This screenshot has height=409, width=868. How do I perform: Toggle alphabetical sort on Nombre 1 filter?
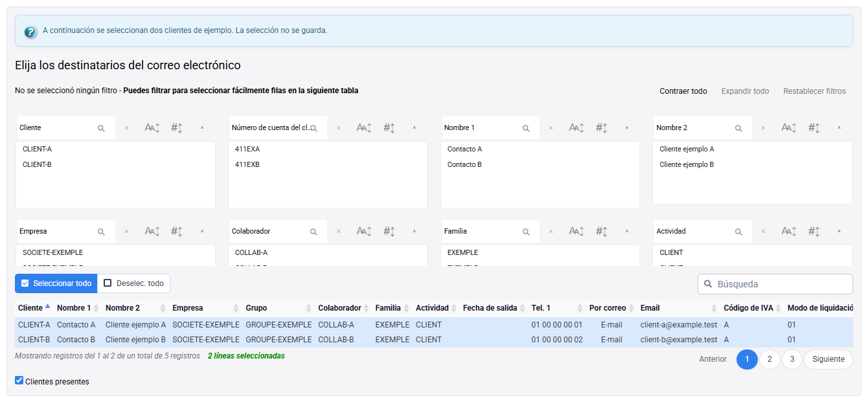pos(577,128)
